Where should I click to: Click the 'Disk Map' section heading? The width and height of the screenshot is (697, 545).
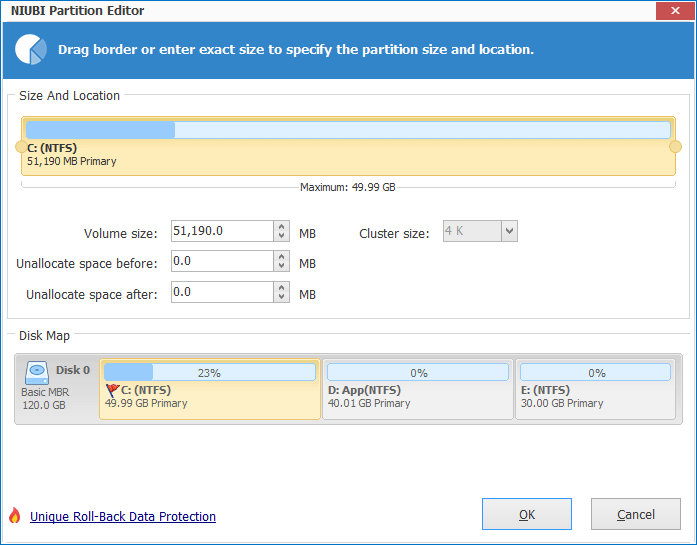pyautogui.click(x=44, y=336)
